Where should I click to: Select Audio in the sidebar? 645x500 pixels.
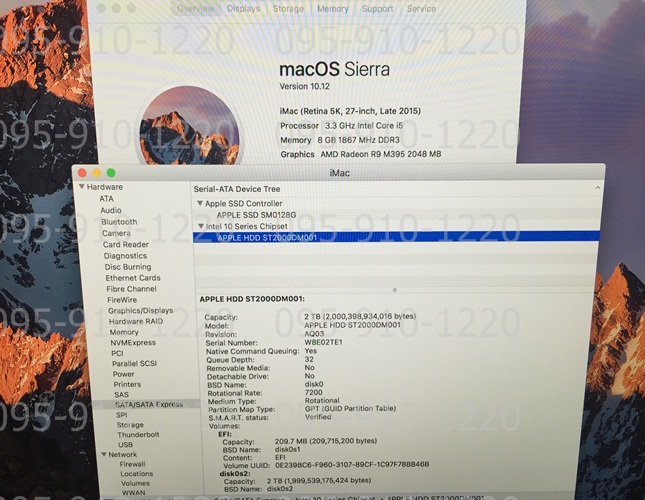pos(111,210)
